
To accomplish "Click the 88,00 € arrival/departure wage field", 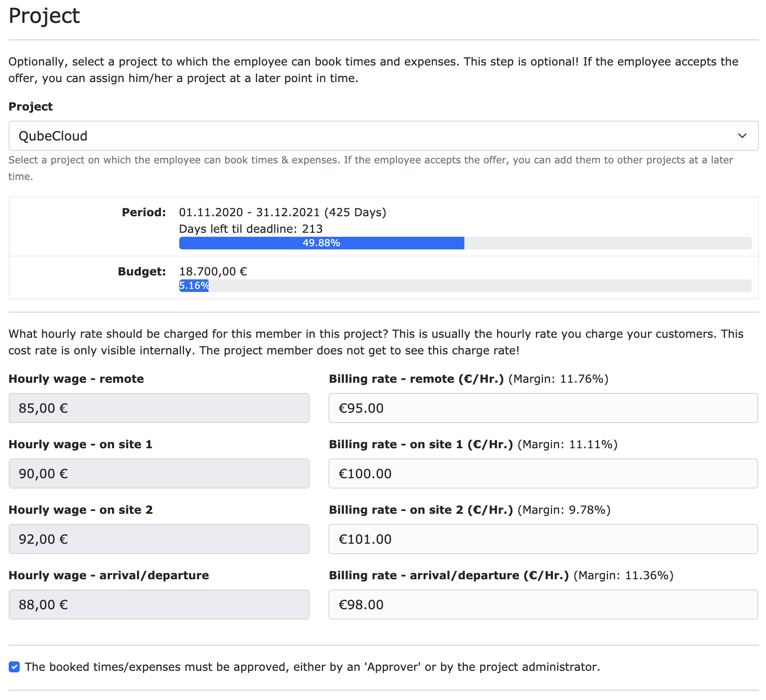I will click(158, 605).
